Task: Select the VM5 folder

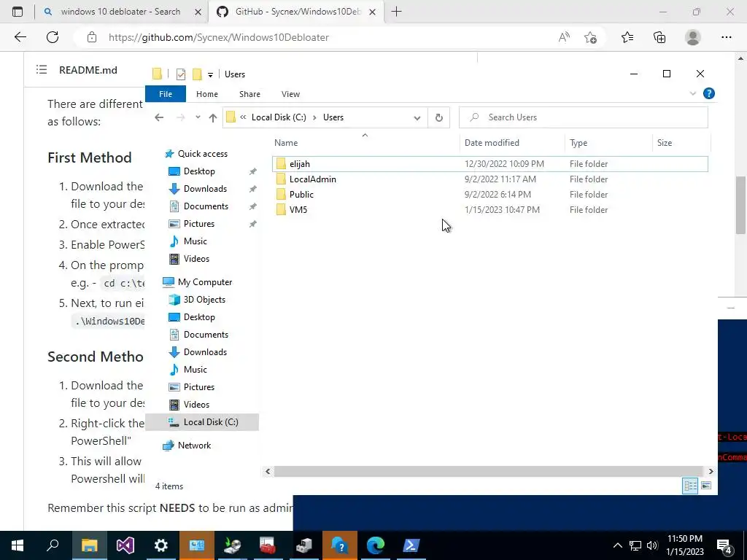Action: [x=298, y=209]
